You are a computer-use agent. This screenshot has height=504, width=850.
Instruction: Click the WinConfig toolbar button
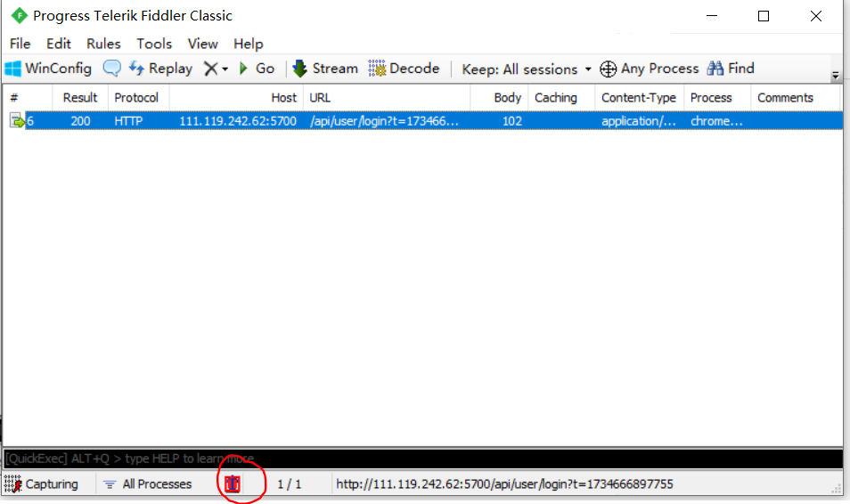coord(48,69)
